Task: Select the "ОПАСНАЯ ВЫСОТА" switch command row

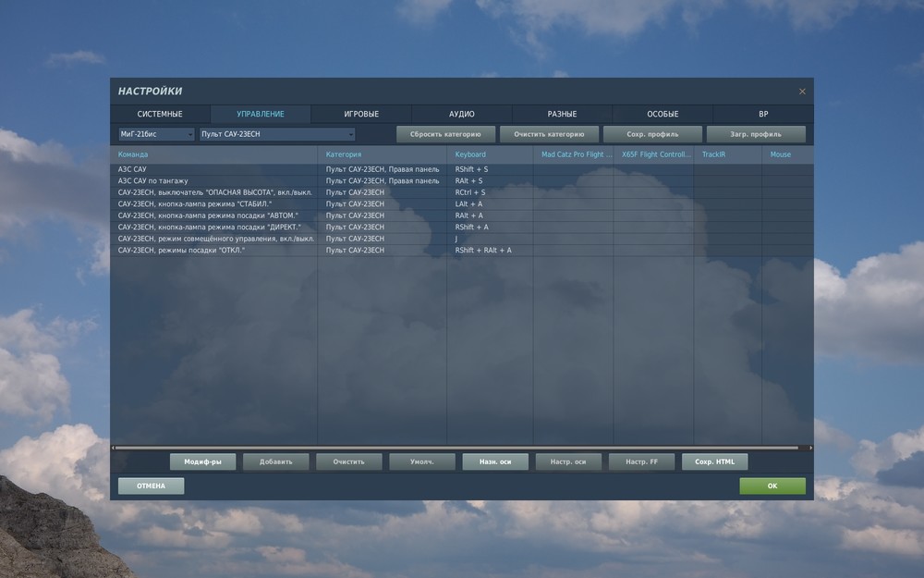Action: pos(462,192)
